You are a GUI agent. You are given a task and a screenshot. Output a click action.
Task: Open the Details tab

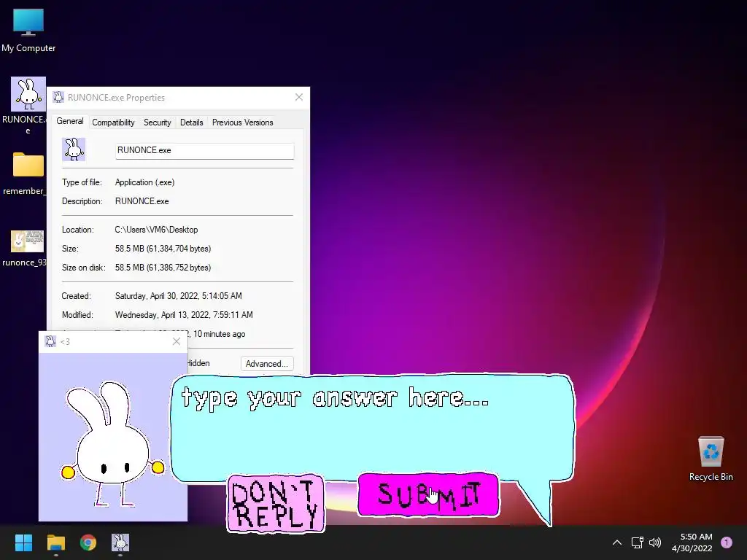[192, 122]
